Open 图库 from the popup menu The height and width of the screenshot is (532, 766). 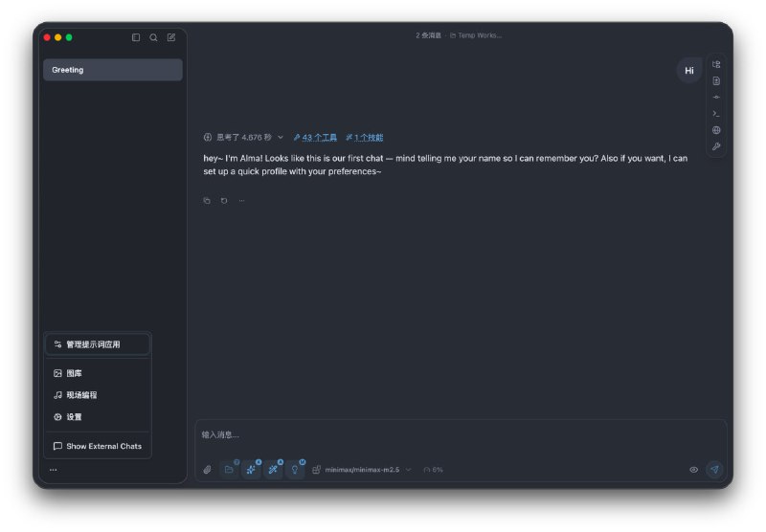click(x=98, y=373)
